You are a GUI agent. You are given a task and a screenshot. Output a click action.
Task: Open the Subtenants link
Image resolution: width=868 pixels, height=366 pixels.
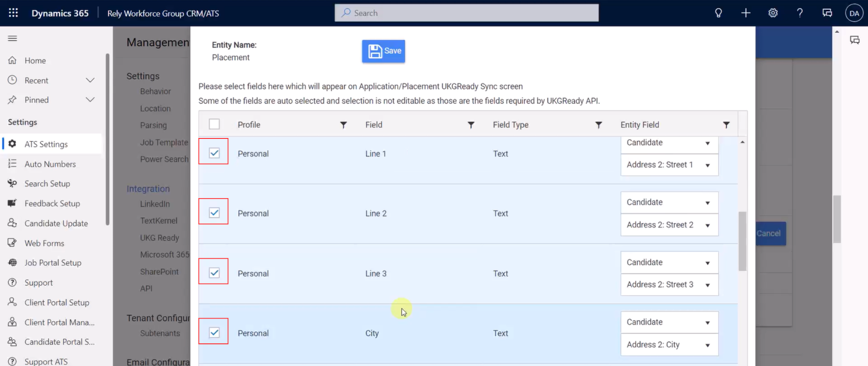tap(160, 333)
